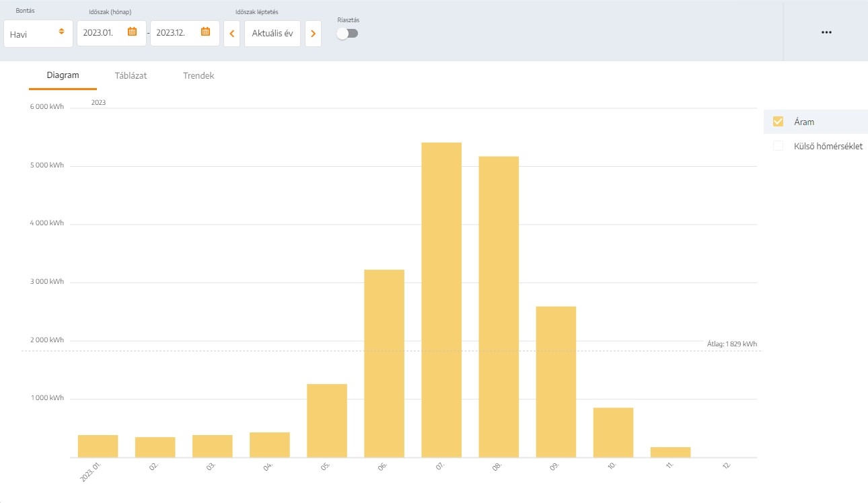Open the Bontás Havi dropdown
The height and width of the screenshot is (503, 868).
click(x=38, y=34)
